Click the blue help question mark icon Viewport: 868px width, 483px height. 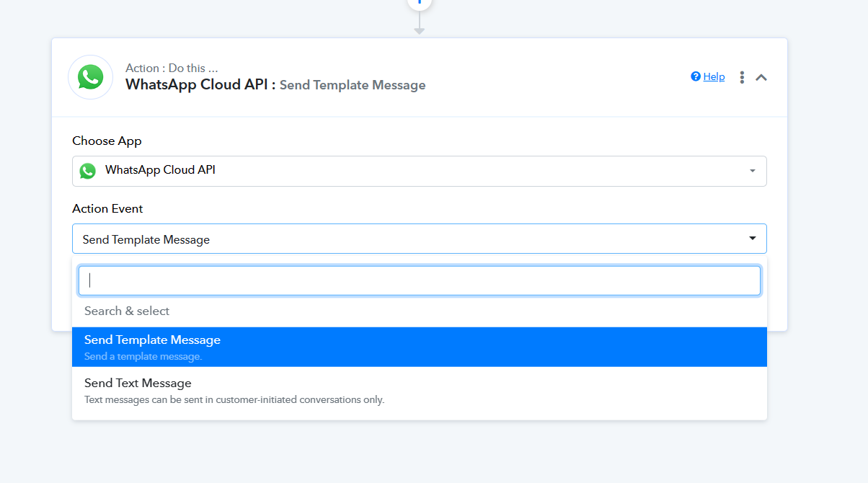(696, 76)
